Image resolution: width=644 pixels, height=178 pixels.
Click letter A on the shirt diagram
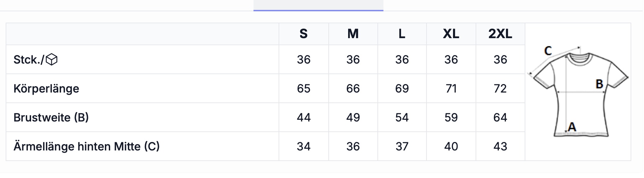(x=572, y=127)
